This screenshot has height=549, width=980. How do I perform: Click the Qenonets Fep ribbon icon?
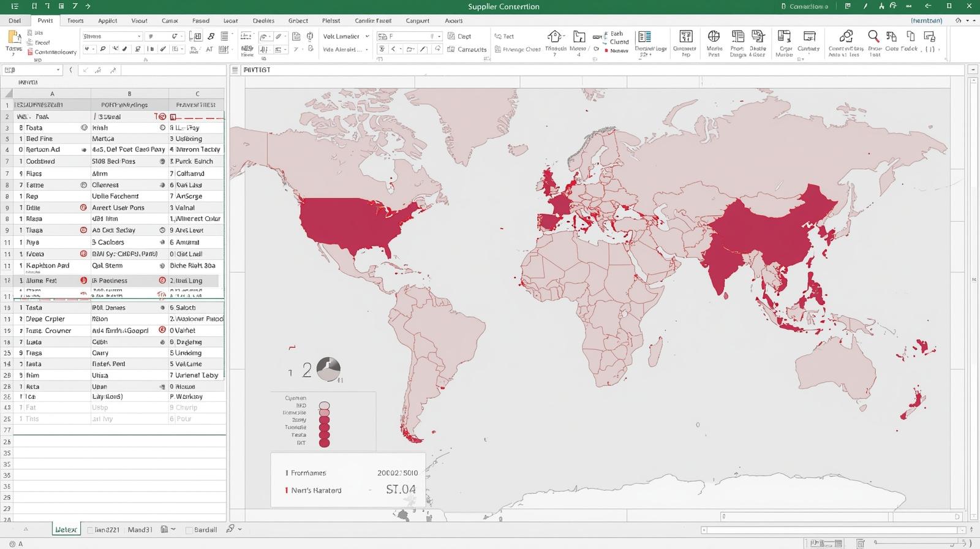tap(686, 37)
